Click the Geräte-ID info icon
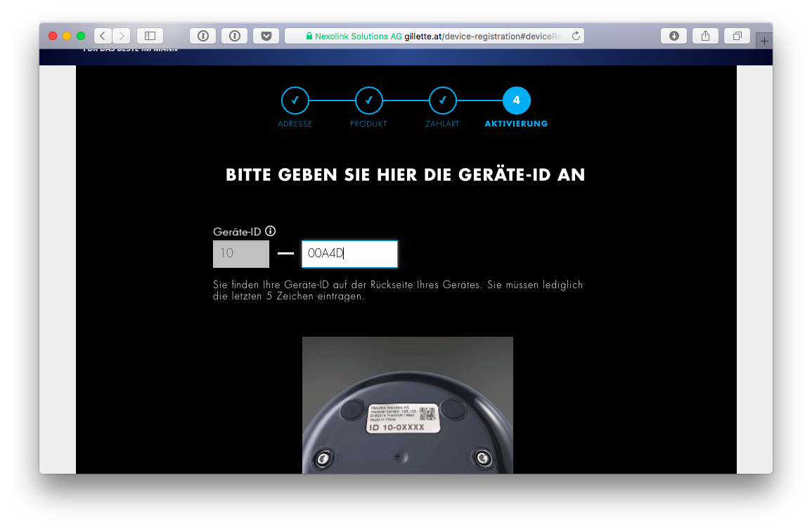 271,231
